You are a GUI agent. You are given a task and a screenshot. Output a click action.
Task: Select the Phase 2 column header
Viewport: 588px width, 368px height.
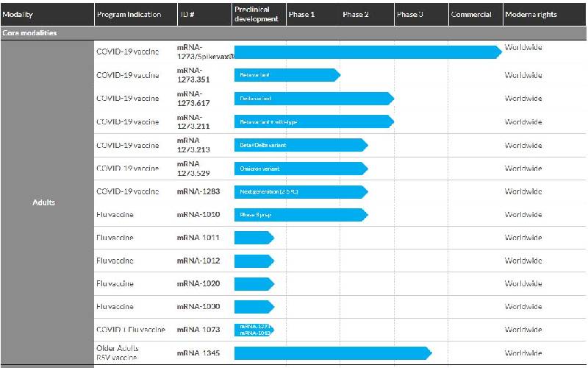point(356,15)
